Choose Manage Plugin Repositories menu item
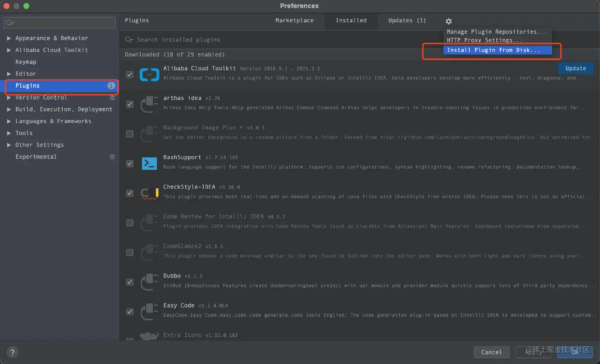600x364 pixels. [497, 32]
